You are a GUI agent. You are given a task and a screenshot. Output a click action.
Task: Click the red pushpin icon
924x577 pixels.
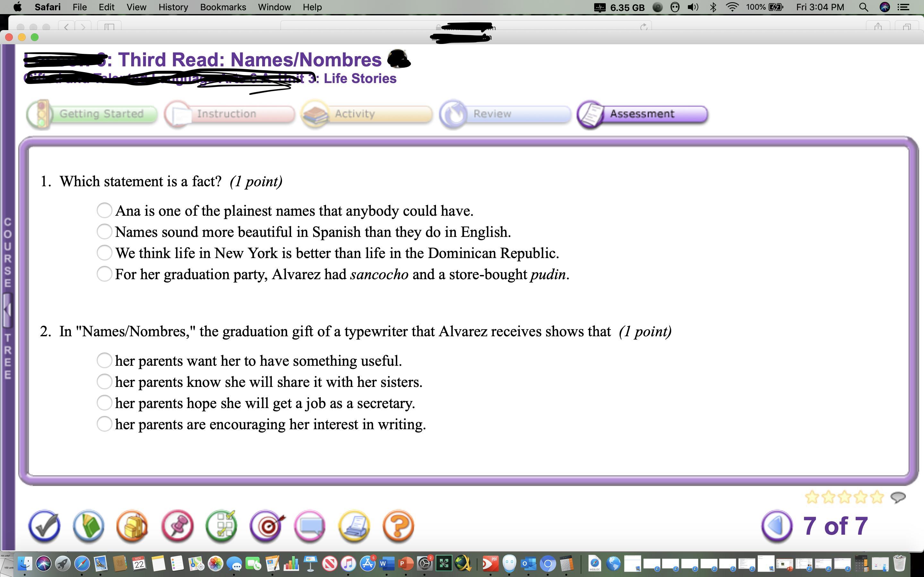177,526
